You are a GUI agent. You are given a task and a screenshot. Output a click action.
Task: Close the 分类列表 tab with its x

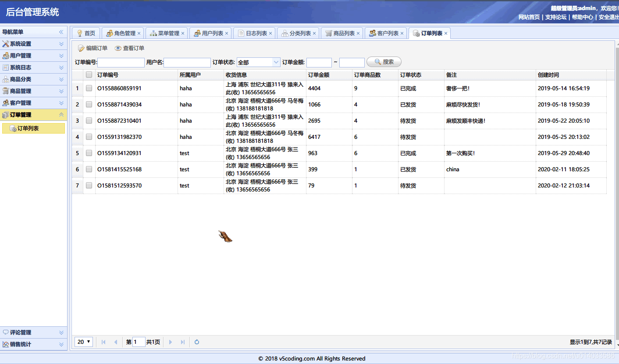pos(314,33)
